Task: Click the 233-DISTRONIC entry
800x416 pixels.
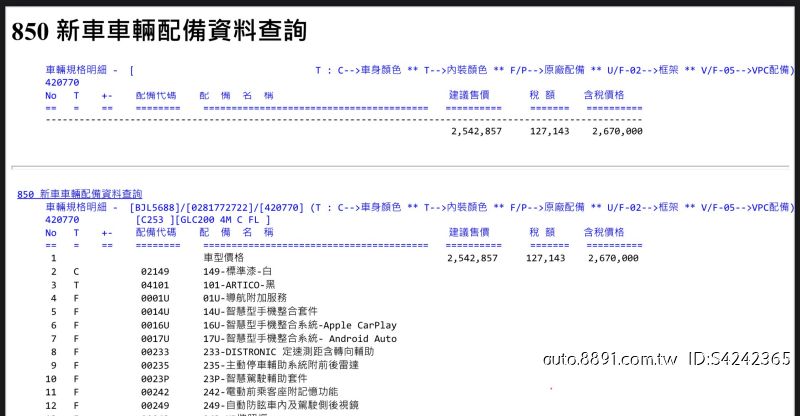Action: [288, 352]
